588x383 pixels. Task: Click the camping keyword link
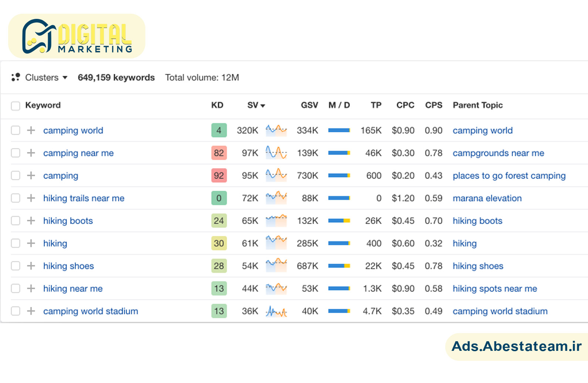(61, 176)
